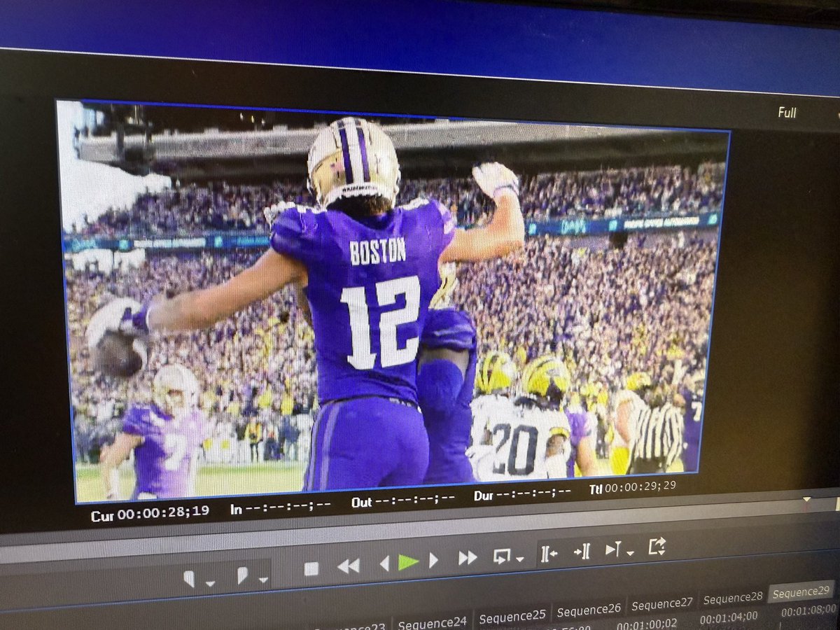
Task: Click the Set Out point marker icon
Action: click(x=242, y=575)
